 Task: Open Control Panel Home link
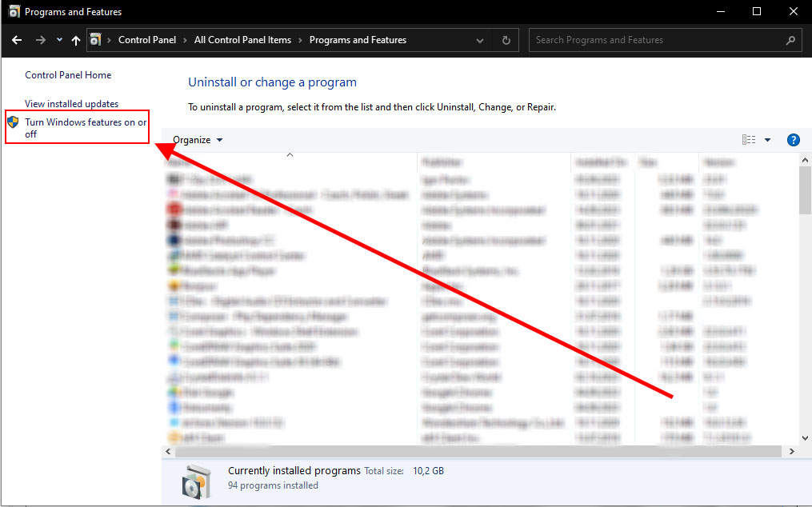[68, 75]
